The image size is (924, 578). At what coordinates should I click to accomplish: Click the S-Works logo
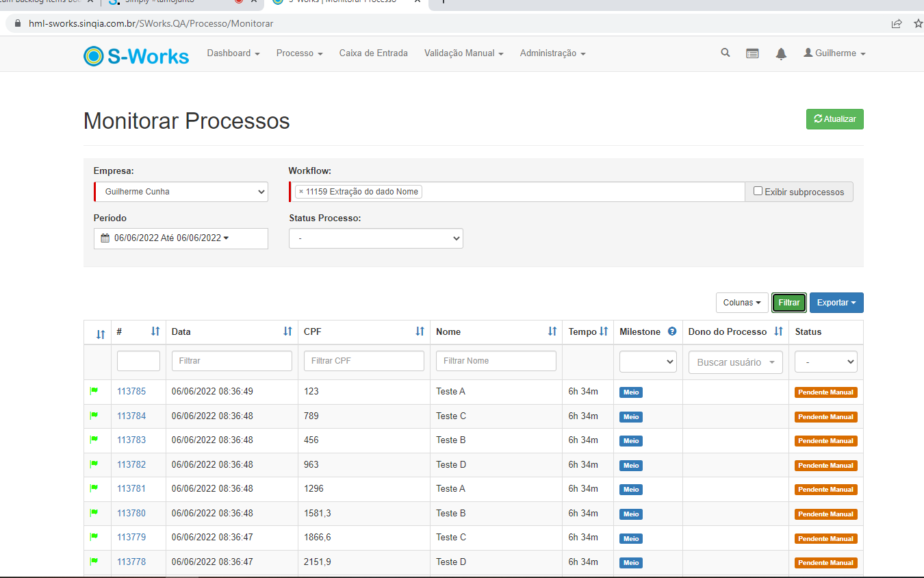tap(136, 55)
